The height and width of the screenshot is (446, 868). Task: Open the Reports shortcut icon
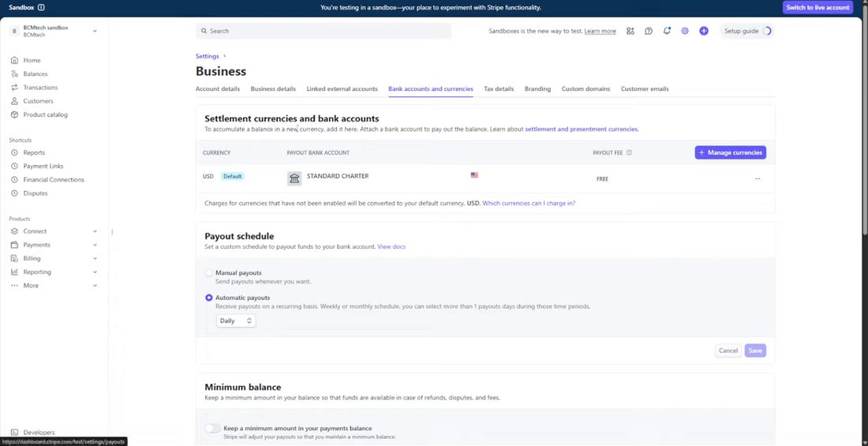click(x=14, y=152)
